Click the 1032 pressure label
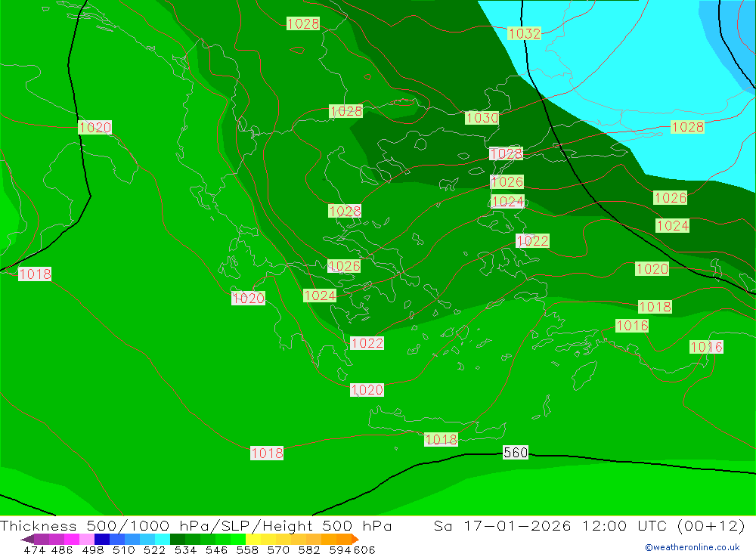This screenshot has width=756, height=554. click(525, 33)
